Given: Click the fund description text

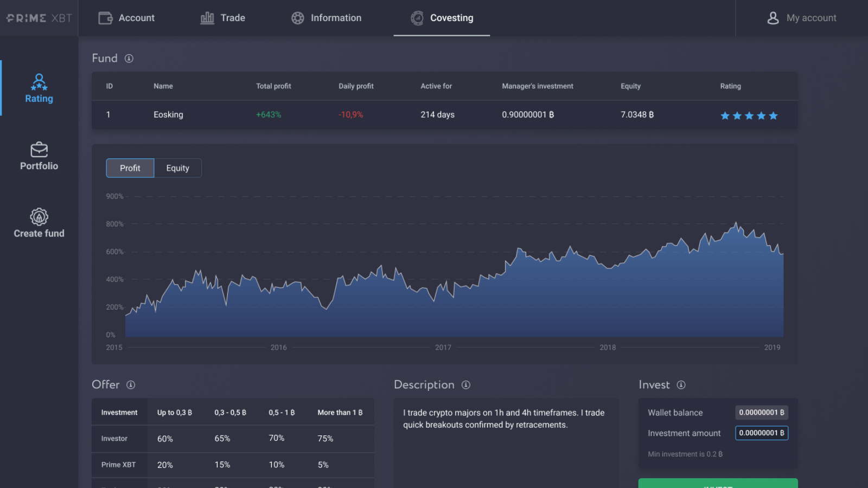Looking at the screenshot, I should pos(503,419).
